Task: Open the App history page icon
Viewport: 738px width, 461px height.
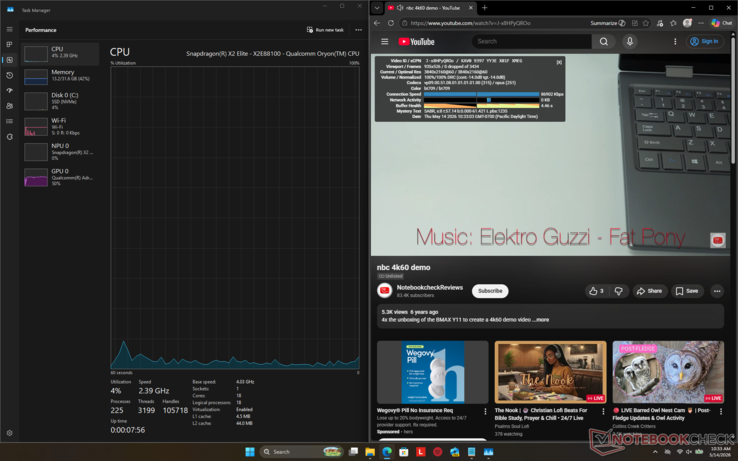Action: click(x=9, y=75)
